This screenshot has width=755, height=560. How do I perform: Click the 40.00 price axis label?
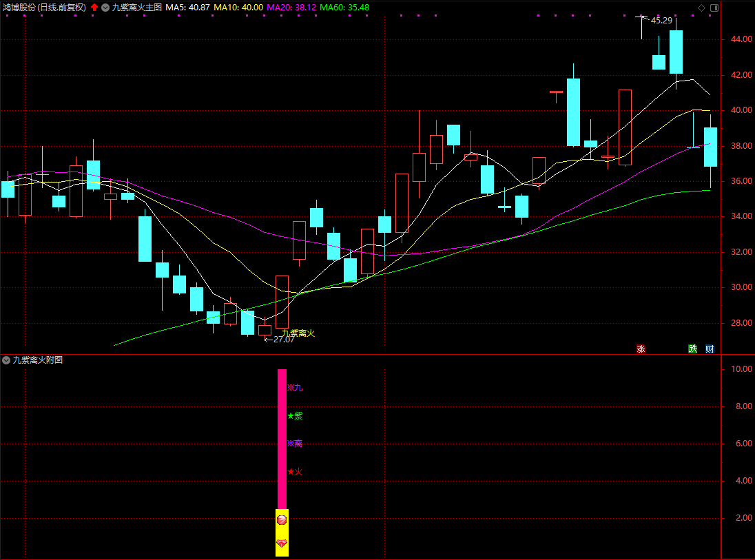(x=741, y=110)
